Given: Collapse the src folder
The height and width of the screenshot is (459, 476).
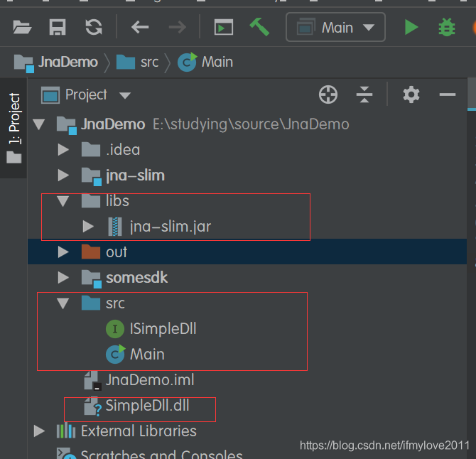Looking at the screenshot, I should [x=63, y=303].
